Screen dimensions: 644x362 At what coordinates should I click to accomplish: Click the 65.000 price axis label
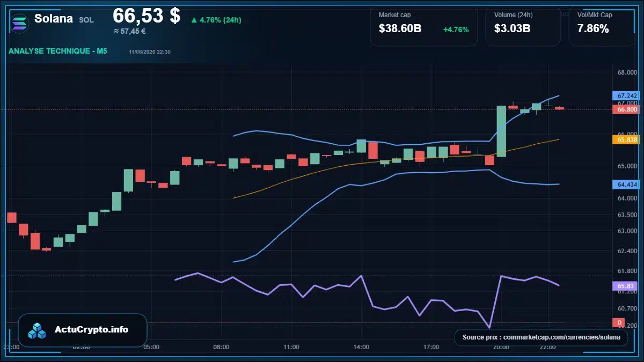click(627, 166)
